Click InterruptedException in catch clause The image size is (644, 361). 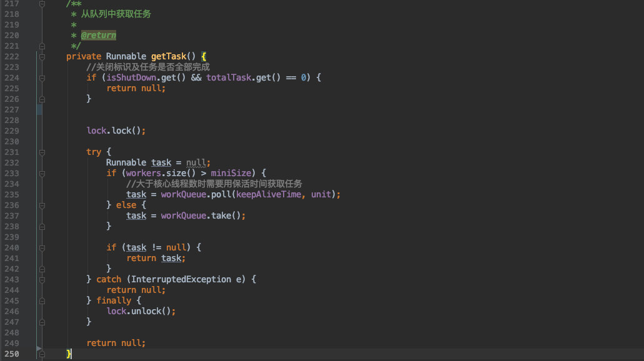pos(181,279)
